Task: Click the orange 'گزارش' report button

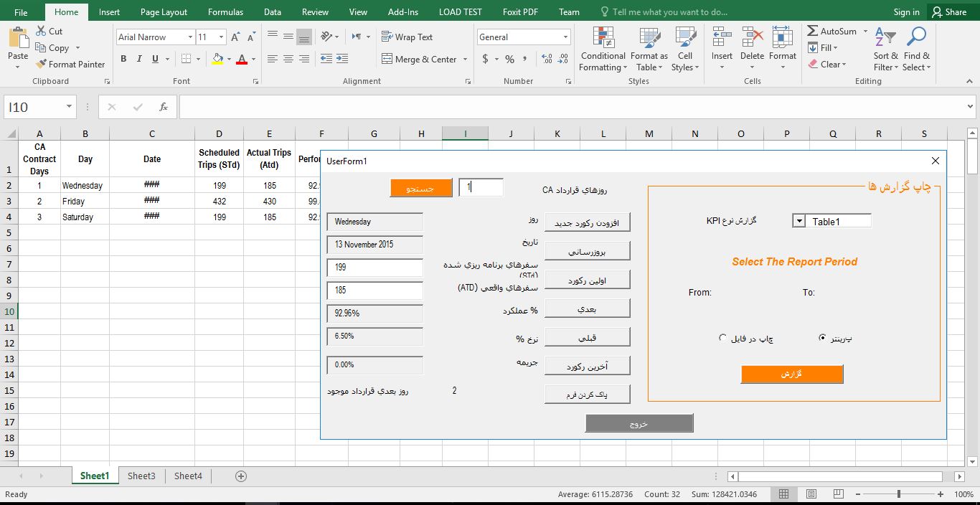Action: 791,374
